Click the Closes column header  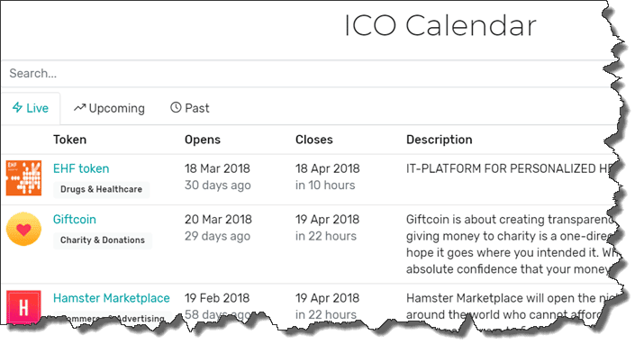(314, 140)
